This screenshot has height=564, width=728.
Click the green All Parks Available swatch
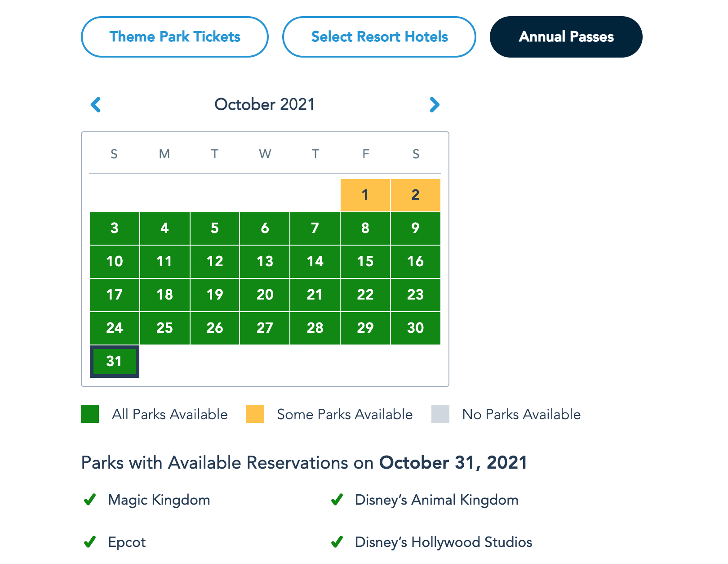[90, 414]
